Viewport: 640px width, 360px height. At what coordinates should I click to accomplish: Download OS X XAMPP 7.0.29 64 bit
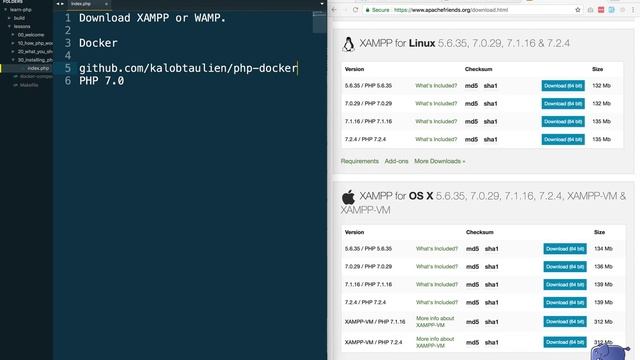[x=565, y=267]
